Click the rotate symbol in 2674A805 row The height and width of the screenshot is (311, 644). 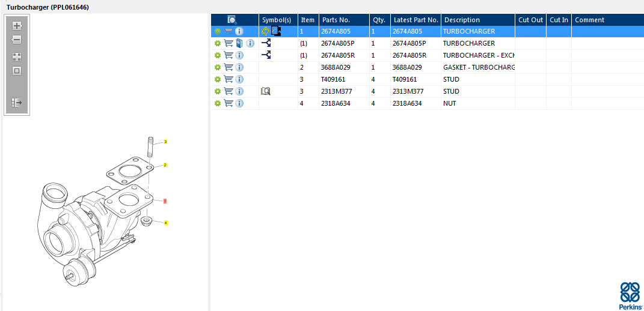(x=266, y=31)
